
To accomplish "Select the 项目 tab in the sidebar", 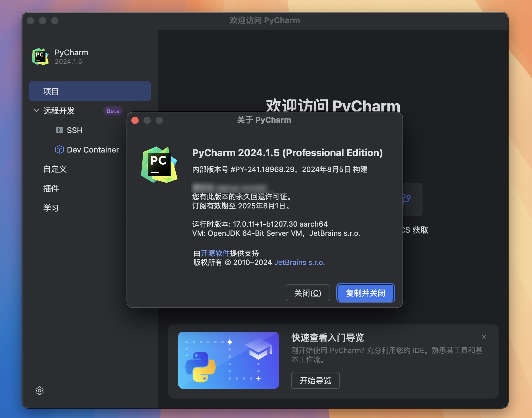I will [x=90, y=91].
